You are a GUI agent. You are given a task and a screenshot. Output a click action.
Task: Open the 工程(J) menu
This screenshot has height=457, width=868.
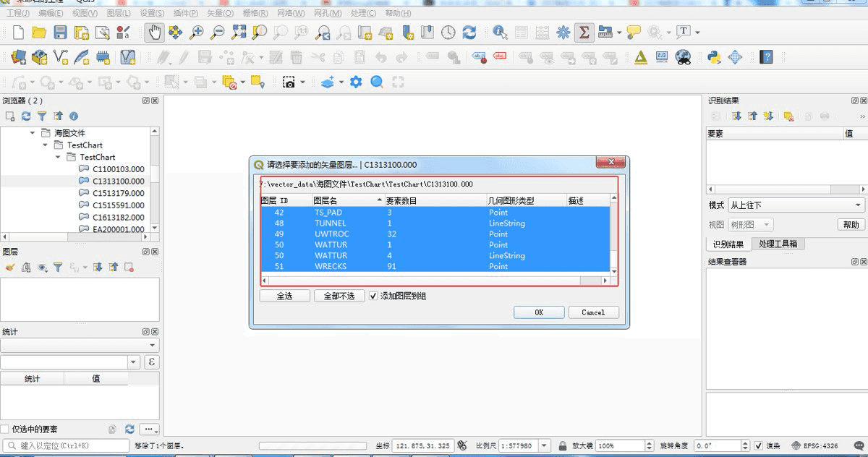coord(17,13)
